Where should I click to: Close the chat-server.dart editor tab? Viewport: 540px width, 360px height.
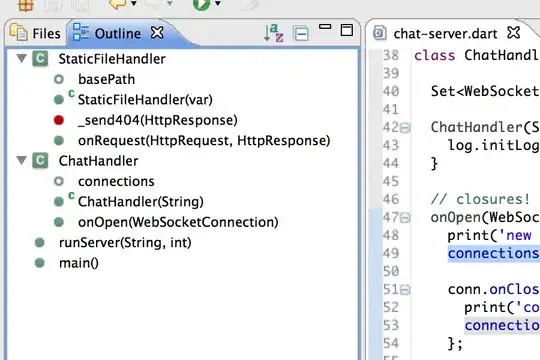[513, 33]
